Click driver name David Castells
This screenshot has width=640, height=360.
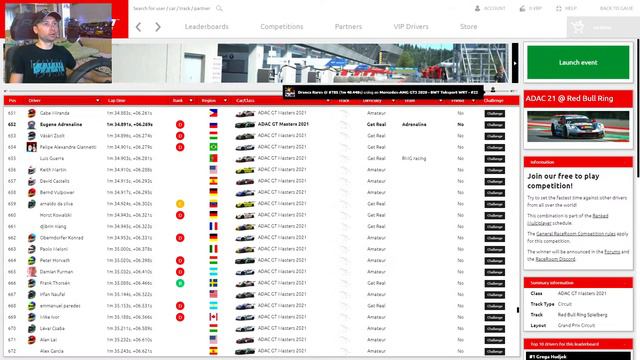[55, 181]
